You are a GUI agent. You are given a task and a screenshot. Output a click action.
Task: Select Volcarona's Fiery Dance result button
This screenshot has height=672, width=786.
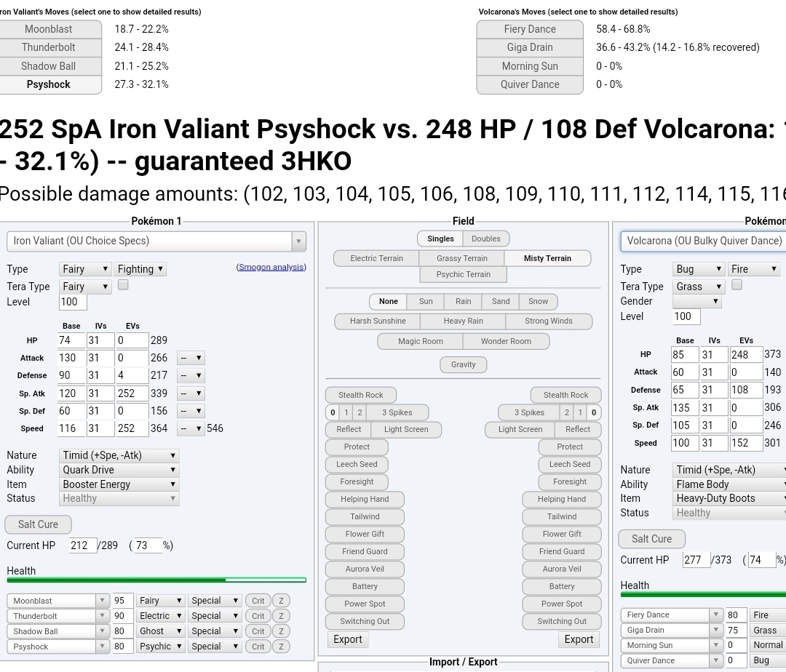tap(530, 29)
